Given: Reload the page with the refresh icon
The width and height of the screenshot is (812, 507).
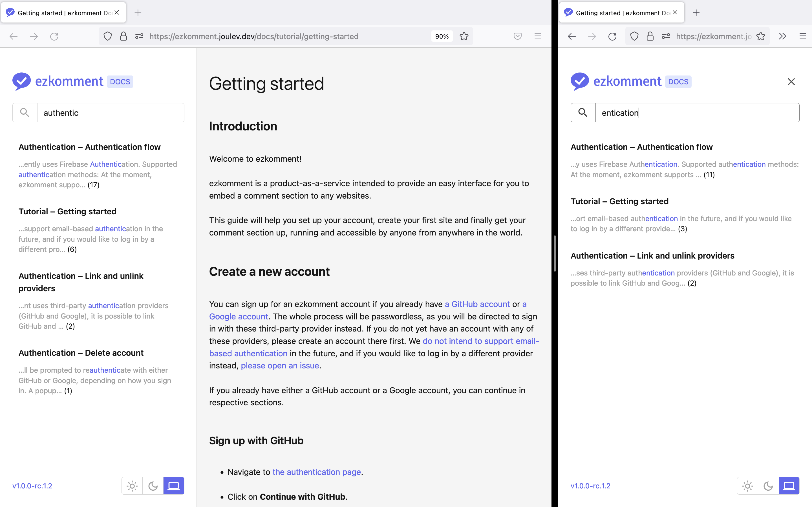Looking at the screenshot, I should [55, 36].
